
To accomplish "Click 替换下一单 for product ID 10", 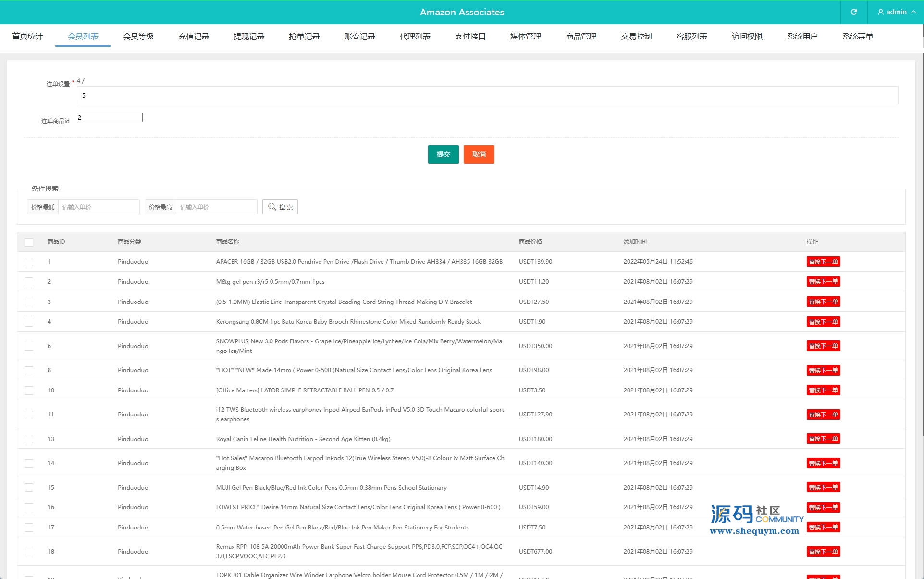I will pyautogui.click(x=823, y=390).
